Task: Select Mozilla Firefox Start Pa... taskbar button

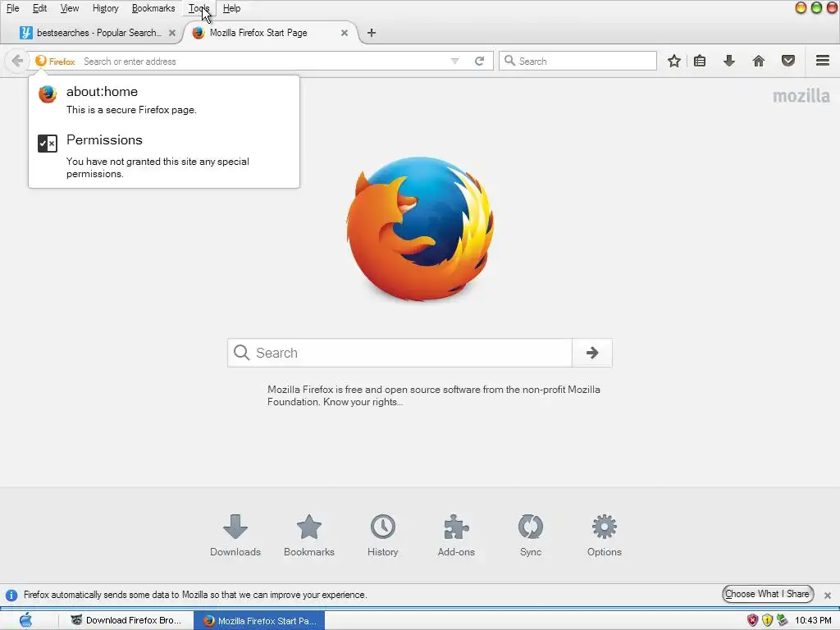Action: 259,620
